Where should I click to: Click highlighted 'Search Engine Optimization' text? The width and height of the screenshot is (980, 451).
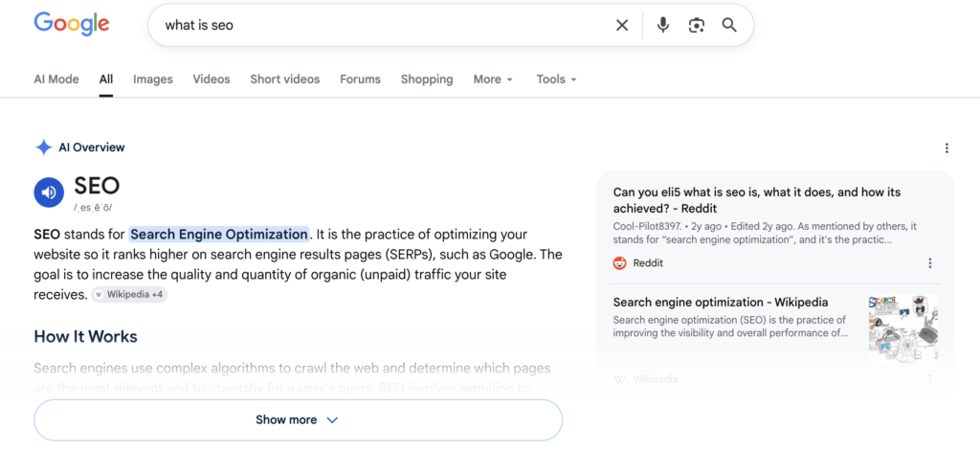tap(219, 235)
